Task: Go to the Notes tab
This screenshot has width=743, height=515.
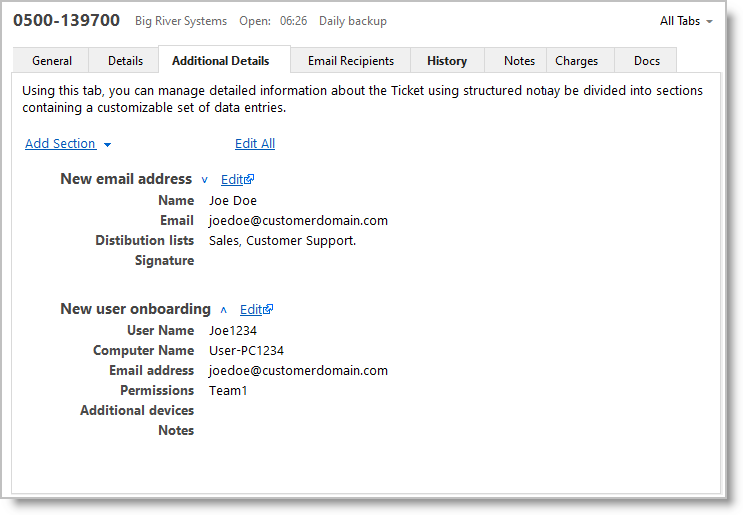Action: tap(519, 61)
